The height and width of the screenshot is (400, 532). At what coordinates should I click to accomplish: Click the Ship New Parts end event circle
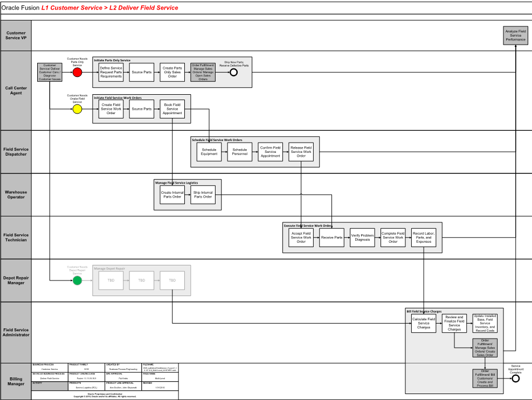click(234, 71)
